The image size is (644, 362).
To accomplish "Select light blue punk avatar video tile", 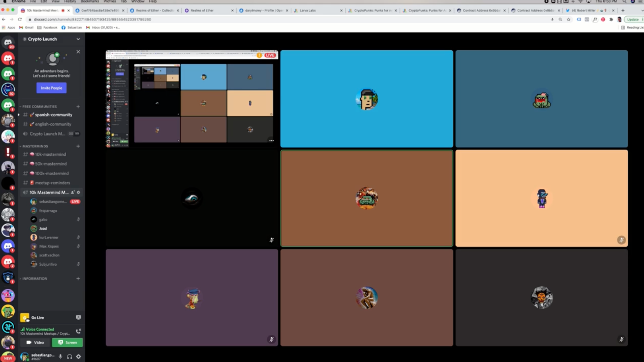I will [x=366, y=98].
